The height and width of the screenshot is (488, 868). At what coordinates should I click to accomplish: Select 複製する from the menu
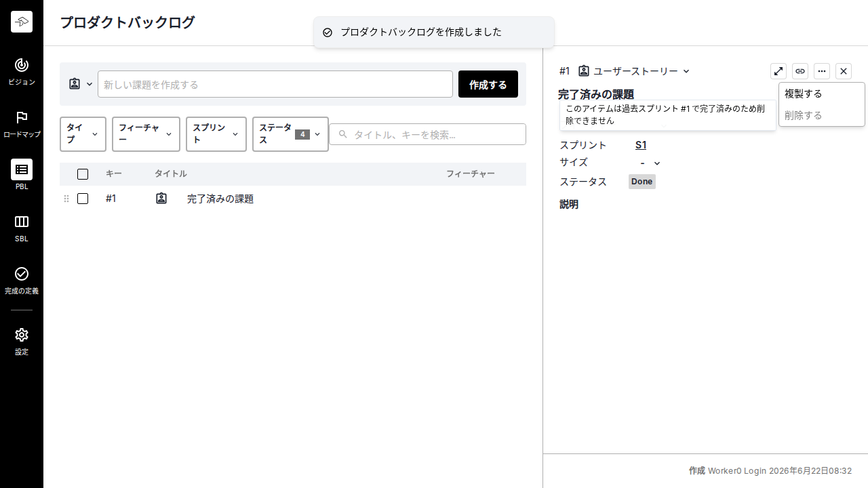tap(822, 94)
